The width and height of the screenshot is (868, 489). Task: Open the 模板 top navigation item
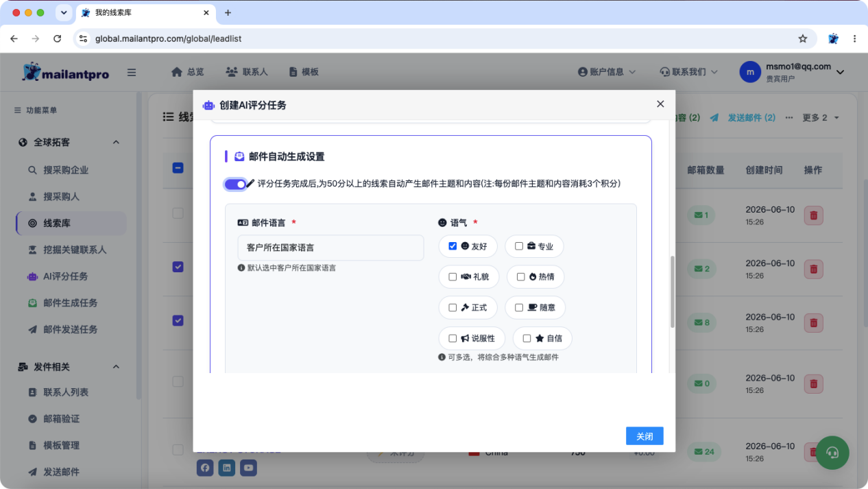pyautogui.click(x=304, y=72)
